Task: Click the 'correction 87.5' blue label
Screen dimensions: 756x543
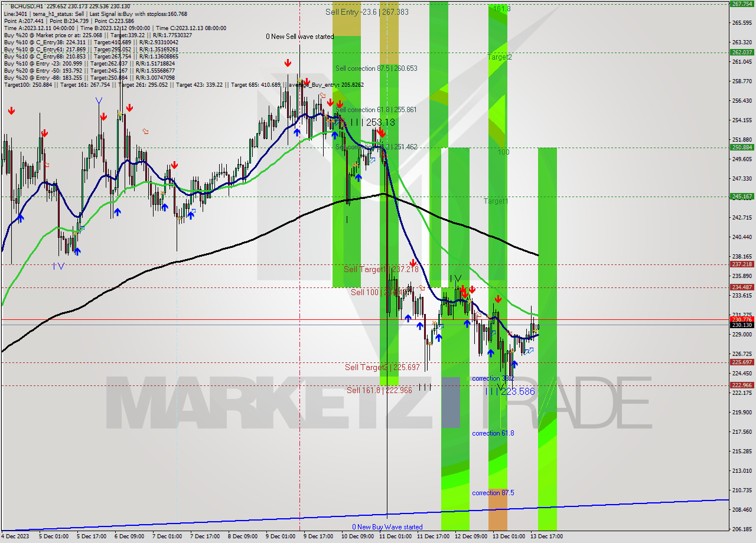Action: click(493, 493)
